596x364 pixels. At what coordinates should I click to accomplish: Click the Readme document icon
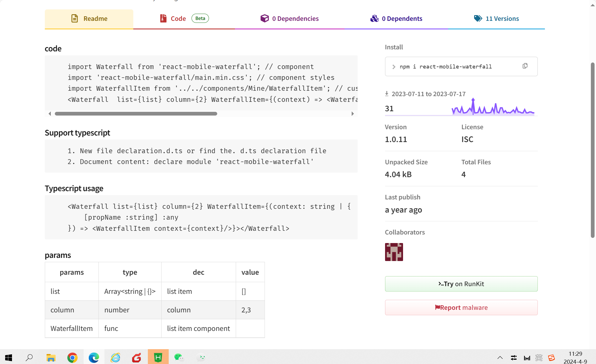click(74, 19)
